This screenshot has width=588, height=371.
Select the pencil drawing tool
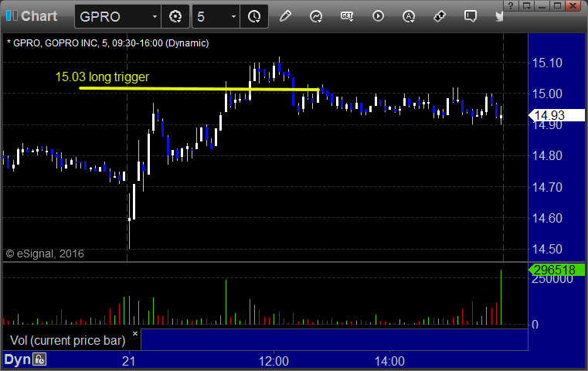pos(285,16)
